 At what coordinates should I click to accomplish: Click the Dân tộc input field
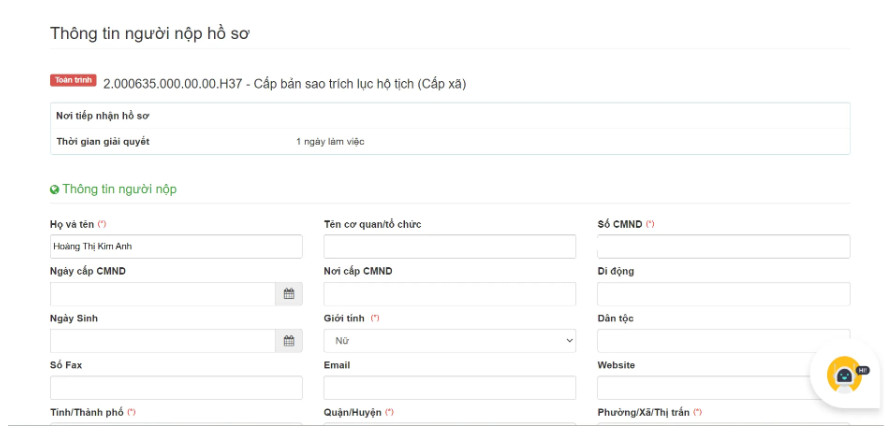pyautogui.click(x=723, y=341)
